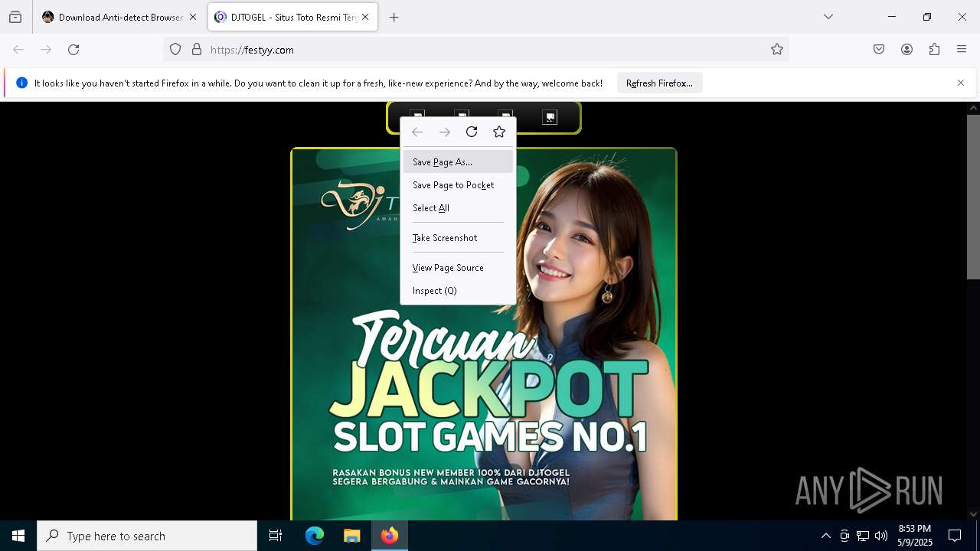Open the Save to Pocket icon
980x551 pixels.
click(879, 50)
